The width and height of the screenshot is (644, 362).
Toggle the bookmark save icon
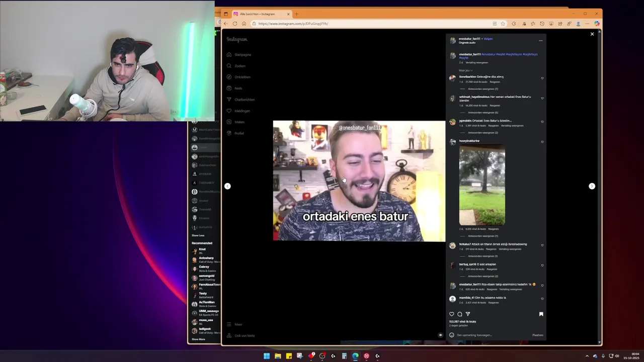tap(541, 314)
